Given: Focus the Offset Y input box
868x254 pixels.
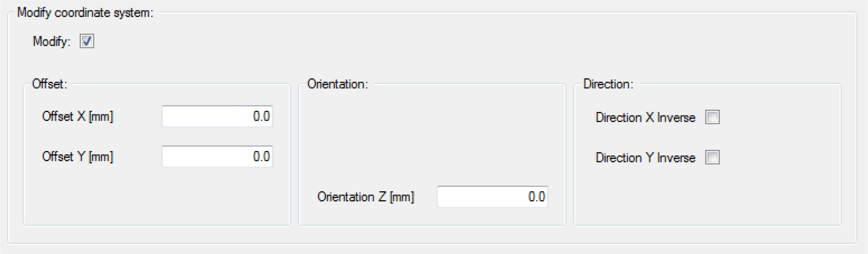Looking at the screenshot, I should pyautogui.click(x=217, y=157).
